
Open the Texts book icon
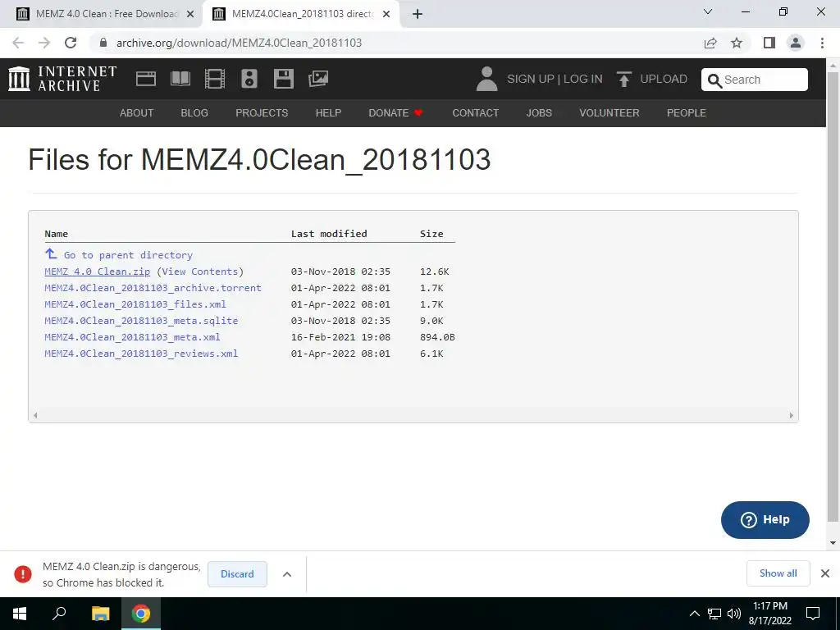pos(180,79)
